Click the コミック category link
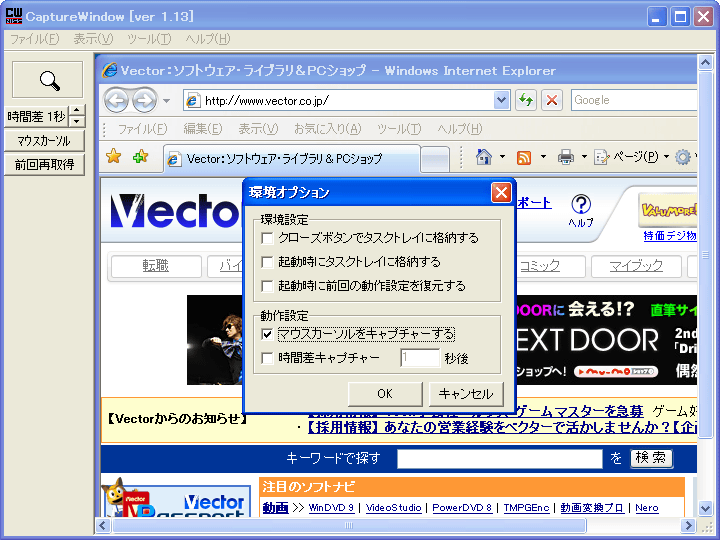 [540, 265]
